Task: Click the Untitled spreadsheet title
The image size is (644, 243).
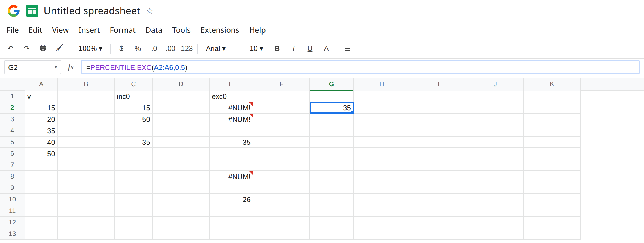Action: pos(92,11)
